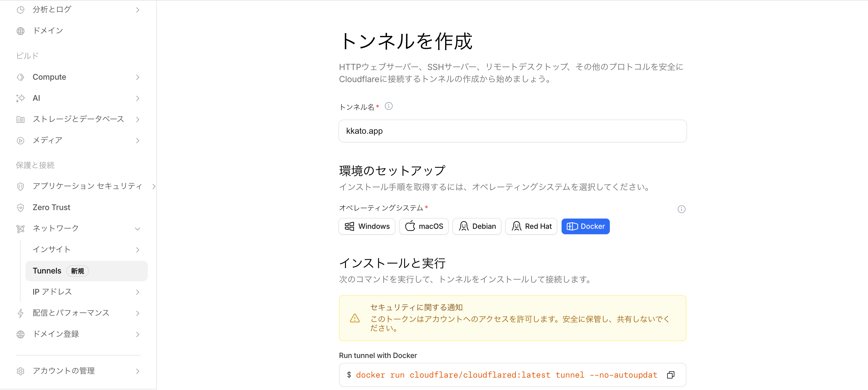Select the Red Hat option
The width and height of the screenshot is (868, 390).
[531, 226]
